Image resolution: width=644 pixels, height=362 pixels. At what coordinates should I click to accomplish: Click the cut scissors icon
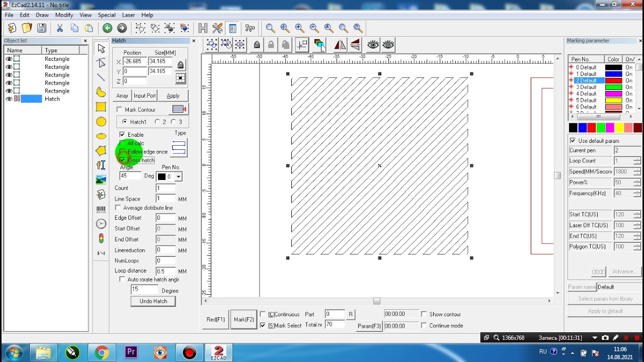point(60,28)
